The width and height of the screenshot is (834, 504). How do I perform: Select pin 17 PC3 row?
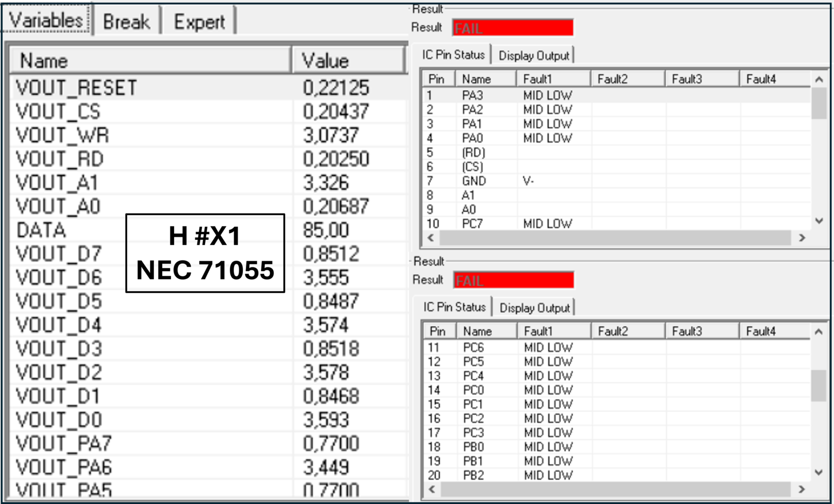617,433
